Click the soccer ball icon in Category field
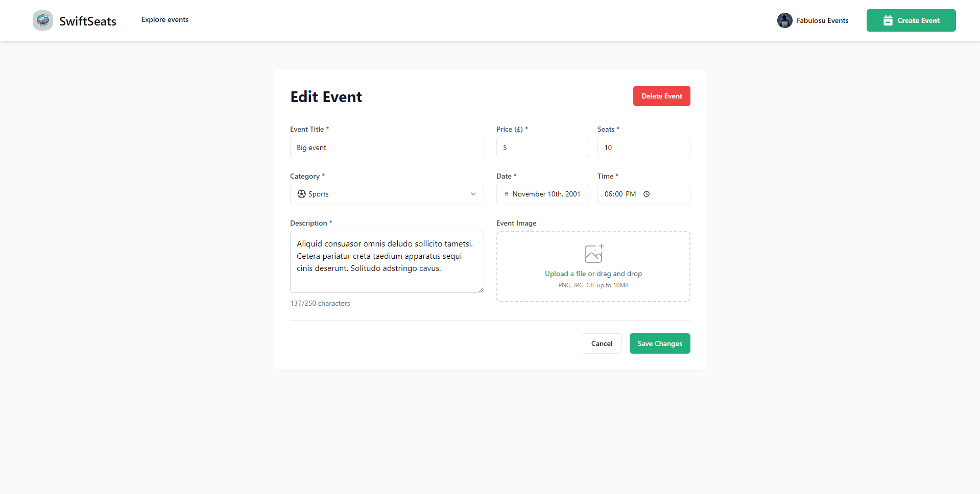Image resolution: width=980 pixels, height=494 pixels. point(301,194)
